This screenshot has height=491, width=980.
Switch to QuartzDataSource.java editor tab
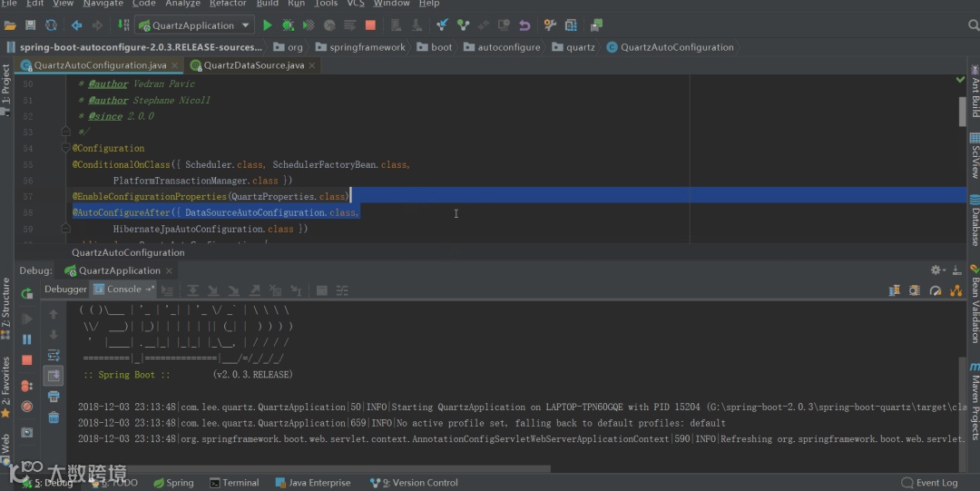(253, 65)
